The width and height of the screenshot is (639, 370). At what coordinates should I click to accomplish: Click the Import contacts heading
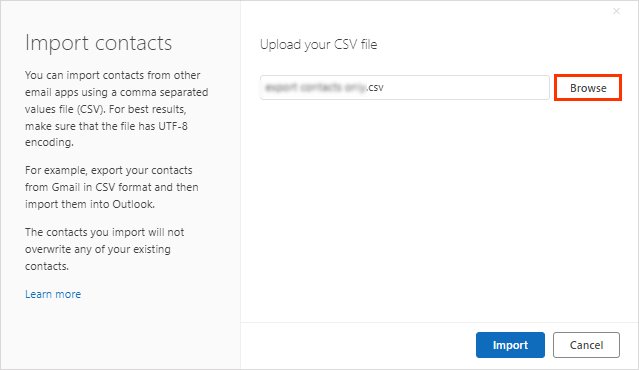pos(98,43)
